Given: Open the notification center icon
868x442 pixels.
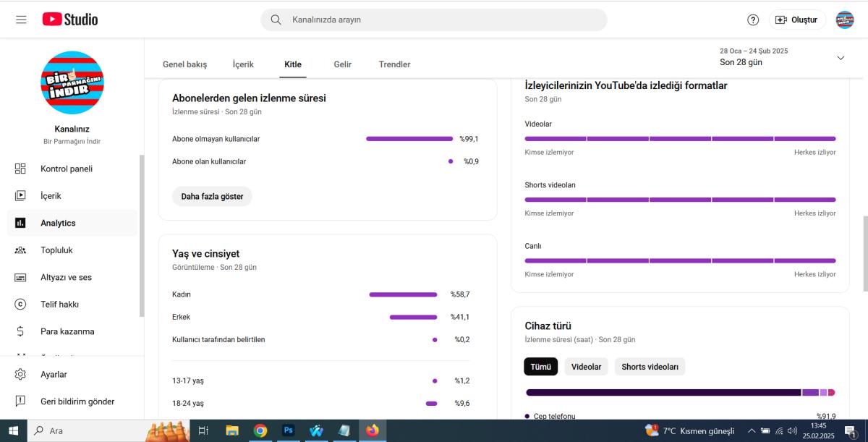Looking at the screenshot, I should pyautogui.click(x=851, y=431).
